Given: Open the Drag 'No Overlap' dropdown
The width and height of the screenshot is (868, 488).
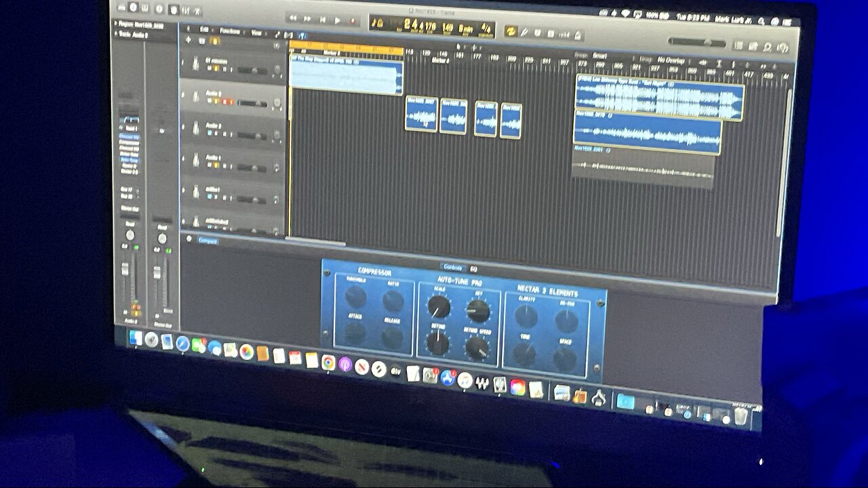Looking at the screenshot, I should (671, 60).
